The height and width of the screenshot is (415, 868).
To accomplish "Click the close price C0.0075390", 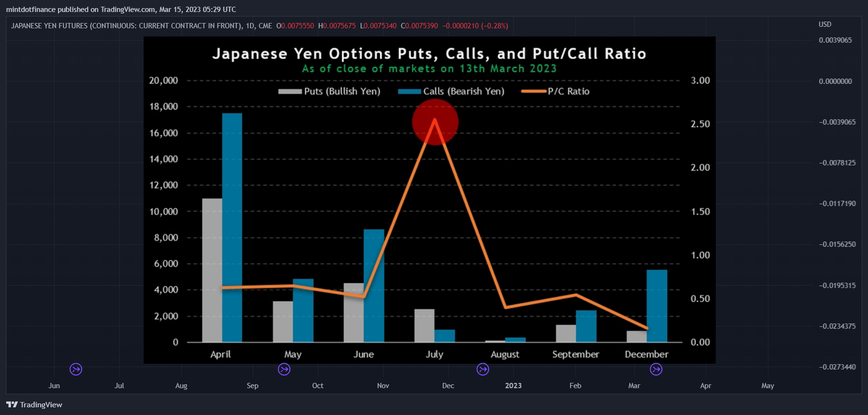I will (x=419, y=26).
